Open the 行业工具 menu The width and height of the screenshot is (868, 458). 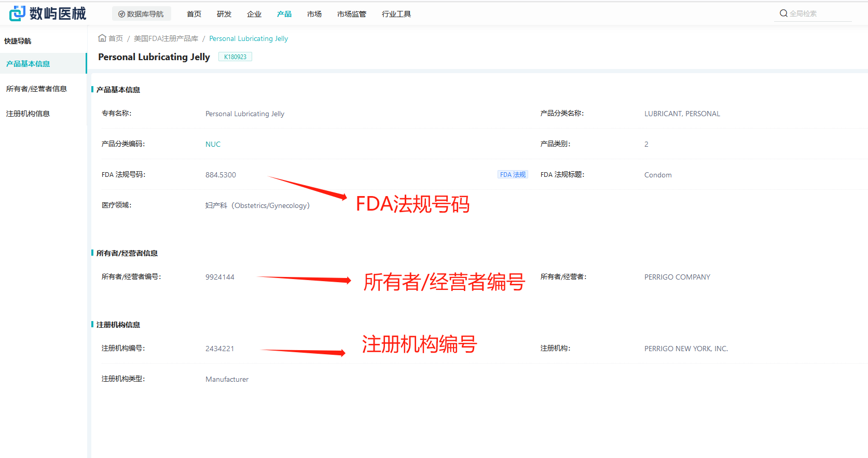tap(396, 14)
